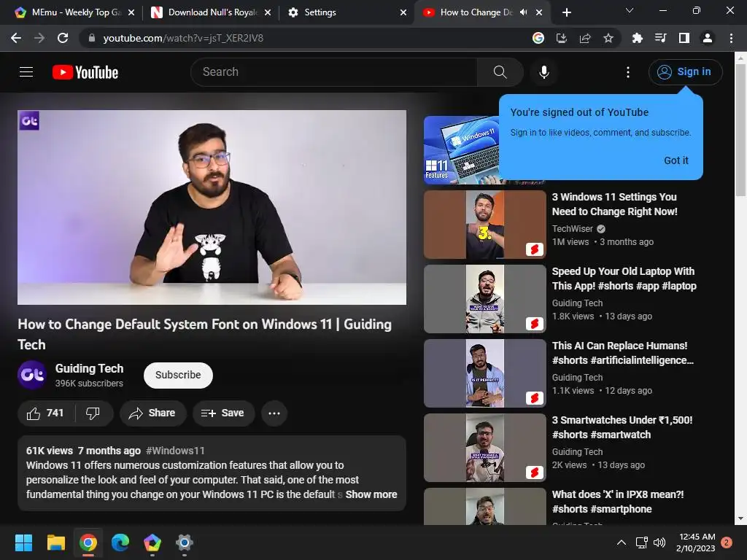The height and width of the screenshot is (560, 747).
Task: Share this page from address bar
Action: [585, 38]
